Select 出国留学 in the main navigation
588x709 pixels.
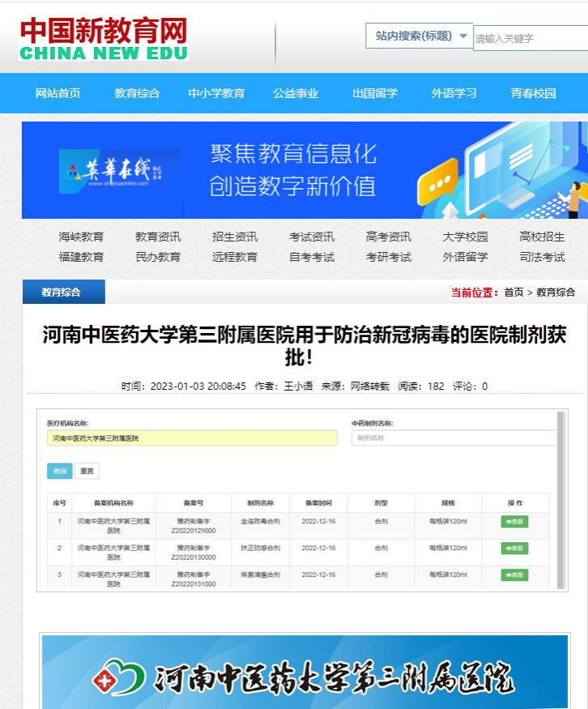click(x=375, y=93)
